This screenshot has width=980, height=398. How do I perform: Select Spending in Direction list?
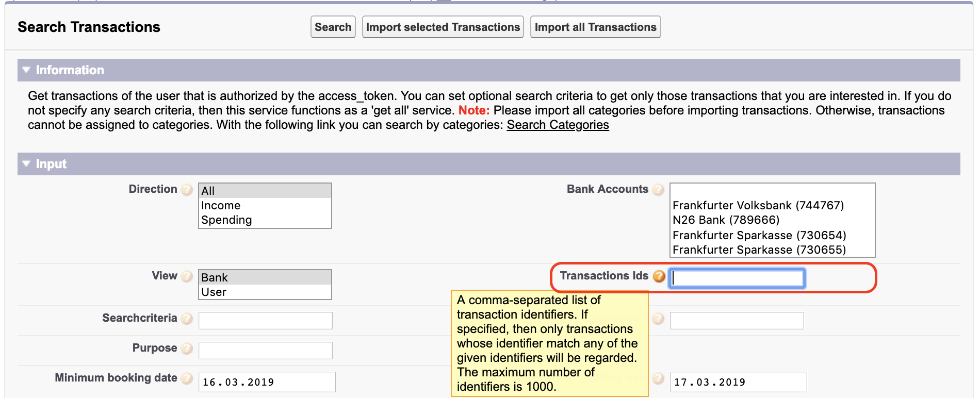point(265,220)
